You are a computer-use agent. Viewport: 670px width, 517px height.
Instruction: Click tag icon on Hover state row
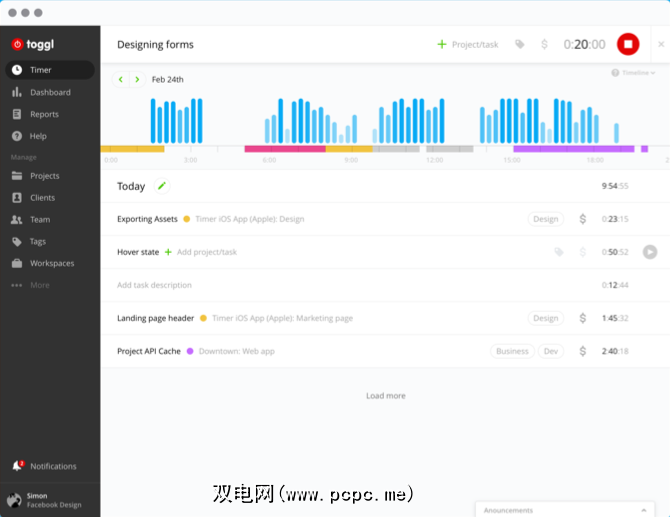(558, 252)
